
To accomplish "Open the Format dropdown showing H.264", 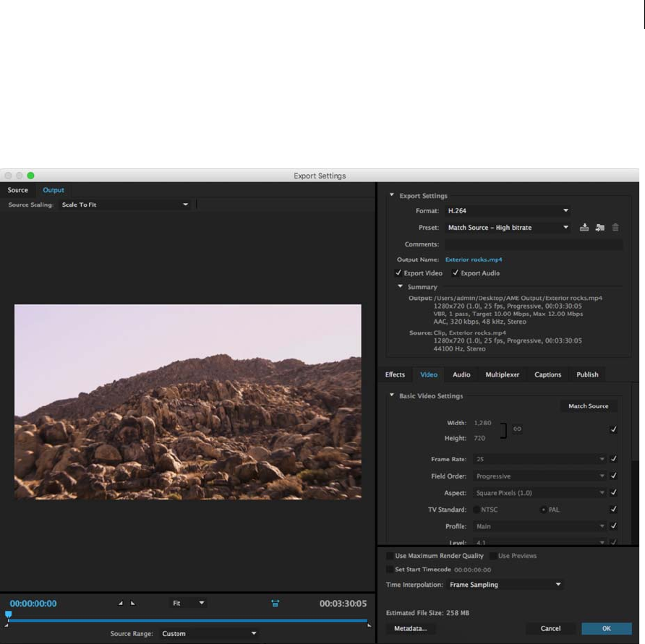I will pos(507,211).
